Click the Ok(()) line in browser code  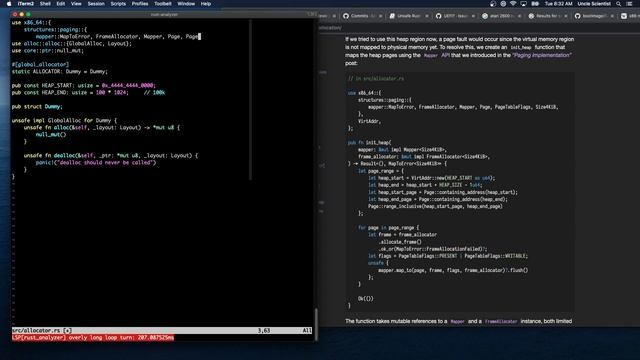pos(366,298)
